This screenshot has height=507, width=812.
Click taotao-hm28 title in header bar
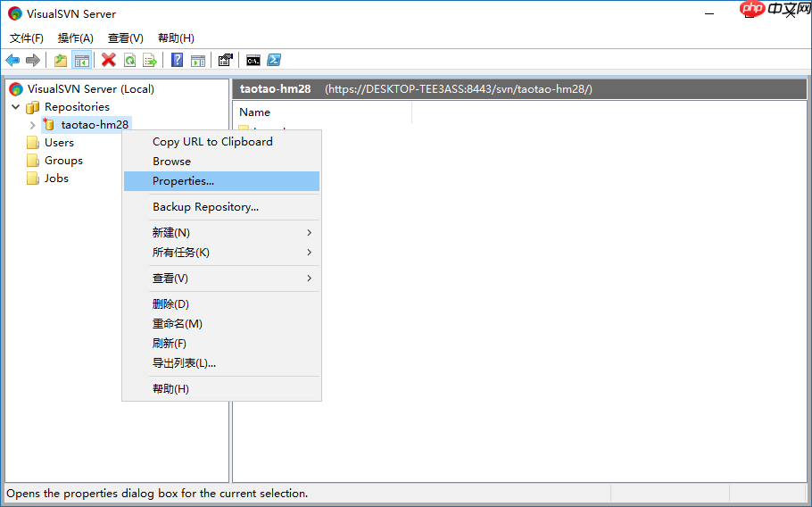(x=276, y=89)
